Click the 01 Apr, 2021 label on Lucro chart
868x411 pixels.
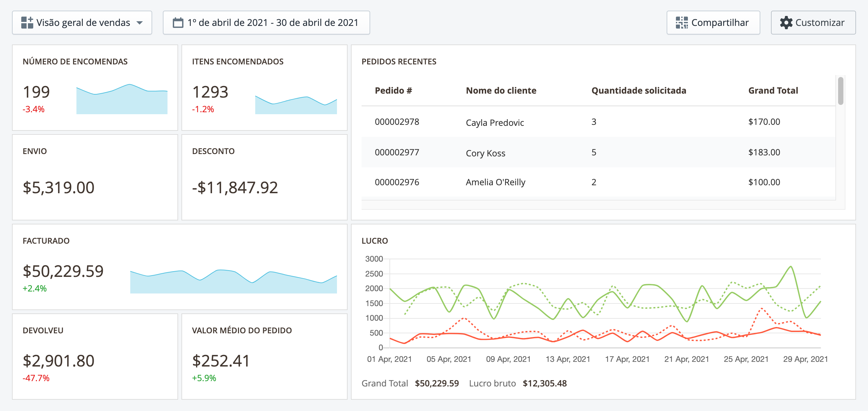pos(389,359)
